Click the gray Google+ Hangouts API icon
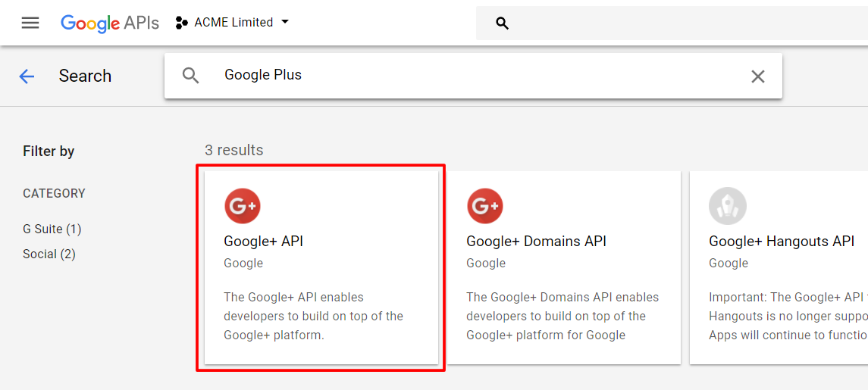The height and width of the screenshot is (390, 868). 728,206
